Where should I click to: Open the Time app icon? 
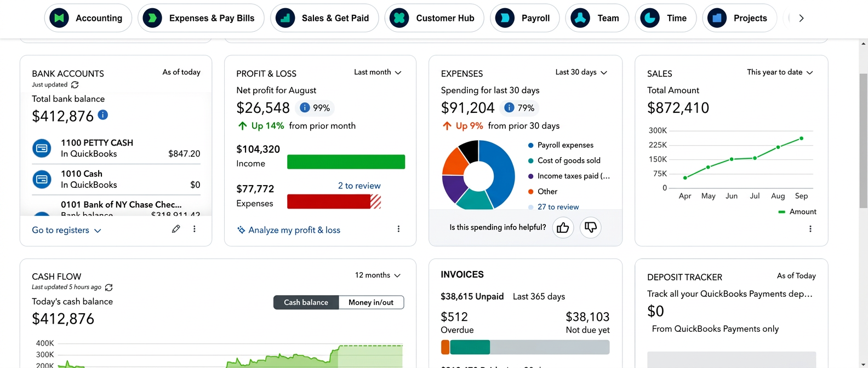point(650,18)
